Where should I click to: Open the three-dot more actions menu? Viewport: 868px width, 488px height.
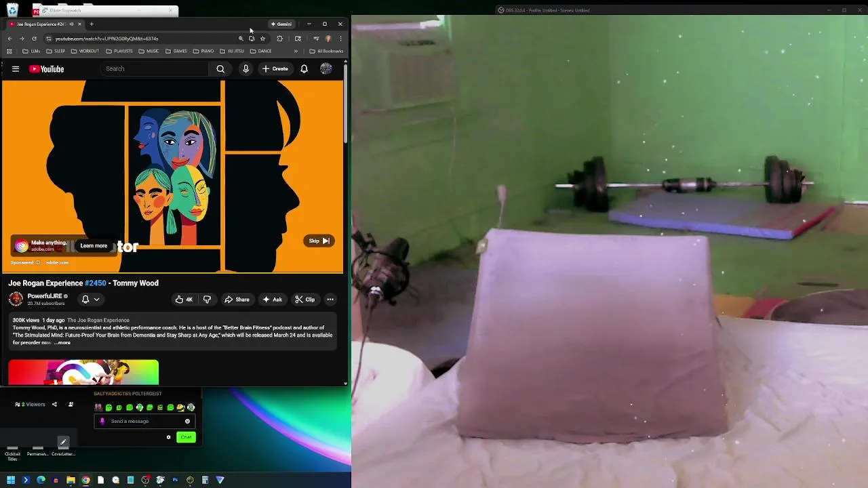click(330, 299)
